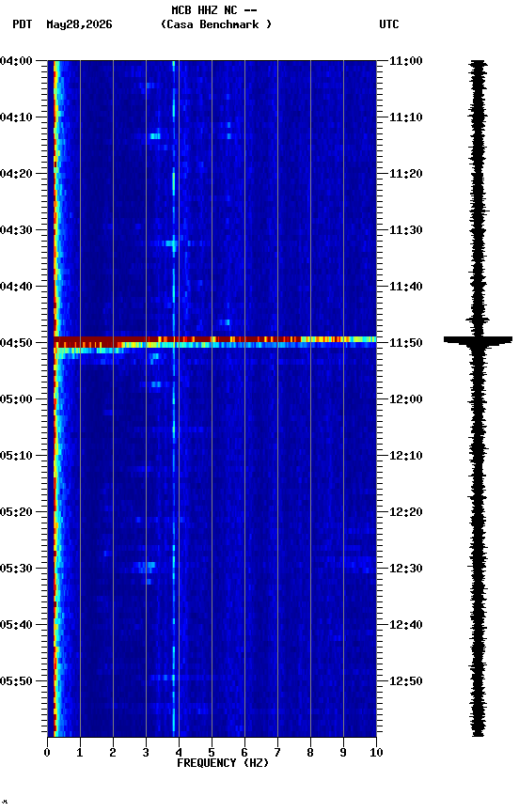Viewport: 519px width, 812px height.
Task: Click the PDT time label 04:00
Action: tap(16, 61)
